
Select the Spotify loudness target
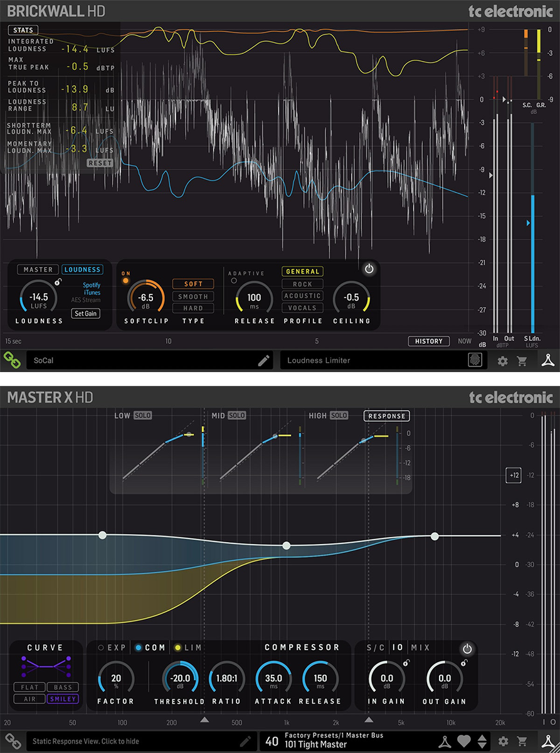92,285
